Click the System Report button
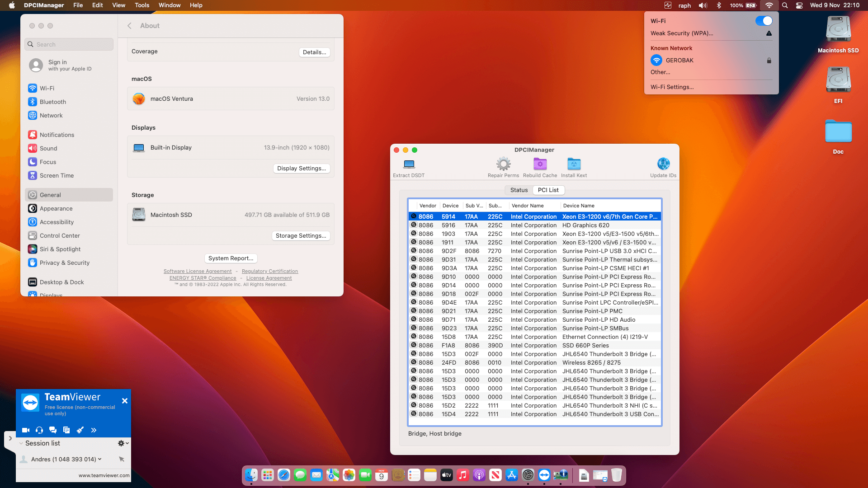Viewport: 868px width, 488px height. coord(231,258)
